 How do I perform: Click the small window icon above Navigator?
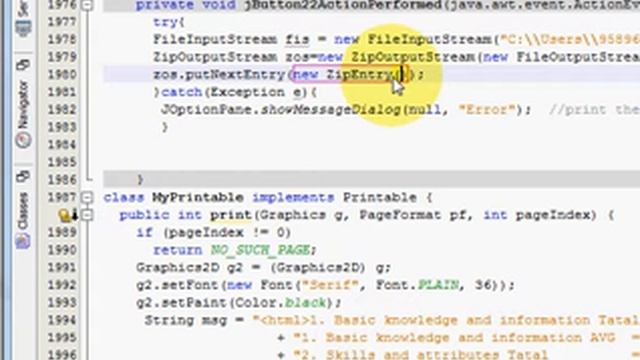coord(23,64)
